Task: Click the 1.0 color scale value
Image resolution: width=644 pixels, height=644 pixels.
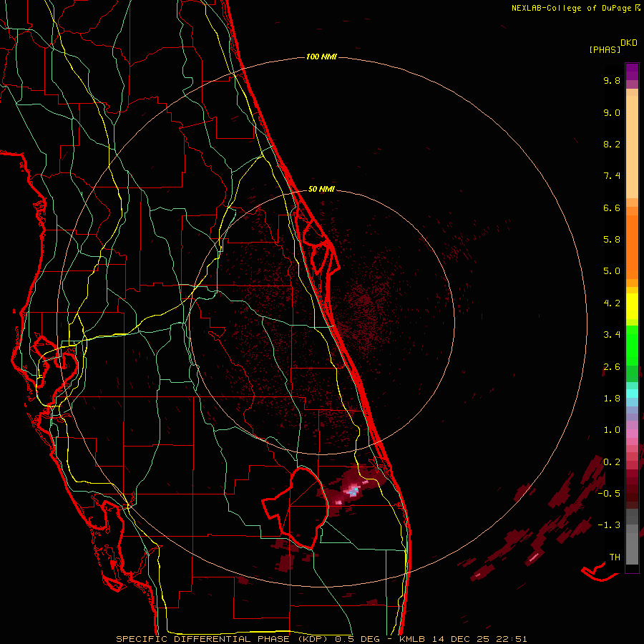Action: (612, 430)
